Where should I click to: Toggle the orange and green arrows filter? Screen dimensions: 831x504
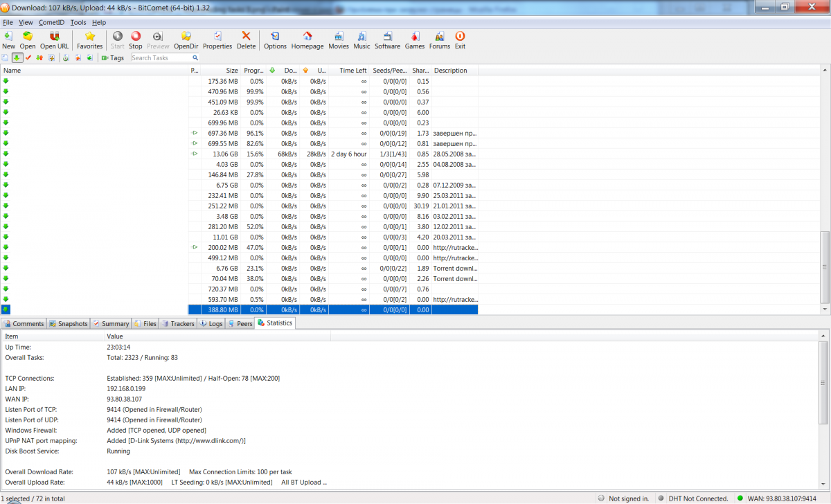[x=39, y=58]
